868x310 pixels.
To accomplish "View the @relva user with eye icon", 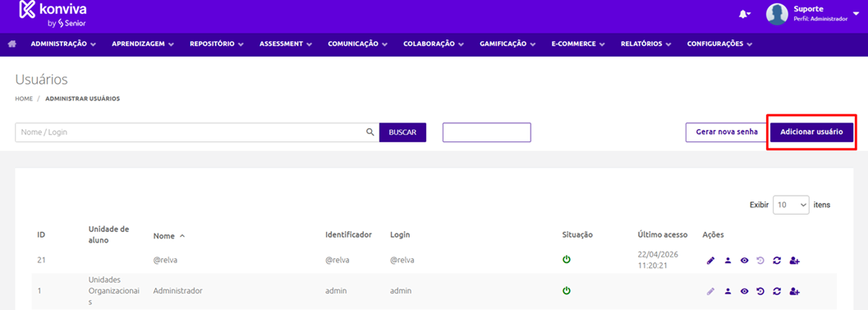I will pyautogui.click(x=745, y=260).
